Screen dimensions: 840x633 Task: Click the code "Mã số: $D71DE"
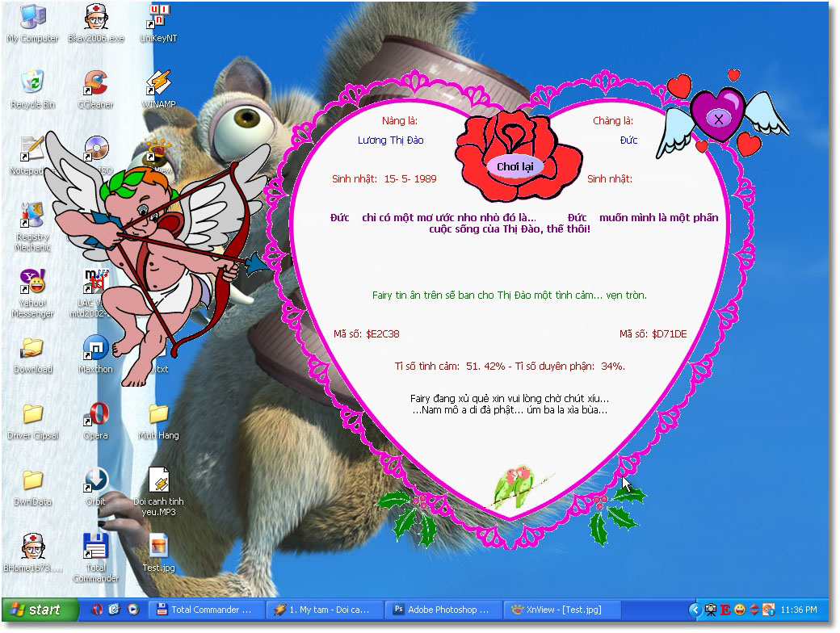[653, 334]
